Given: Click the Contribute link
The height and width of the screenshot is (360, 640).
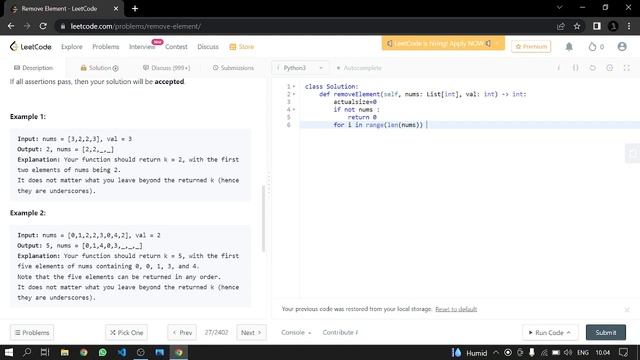Looking at the screenshot, I should pyautogui.click(x=340, y=333).
